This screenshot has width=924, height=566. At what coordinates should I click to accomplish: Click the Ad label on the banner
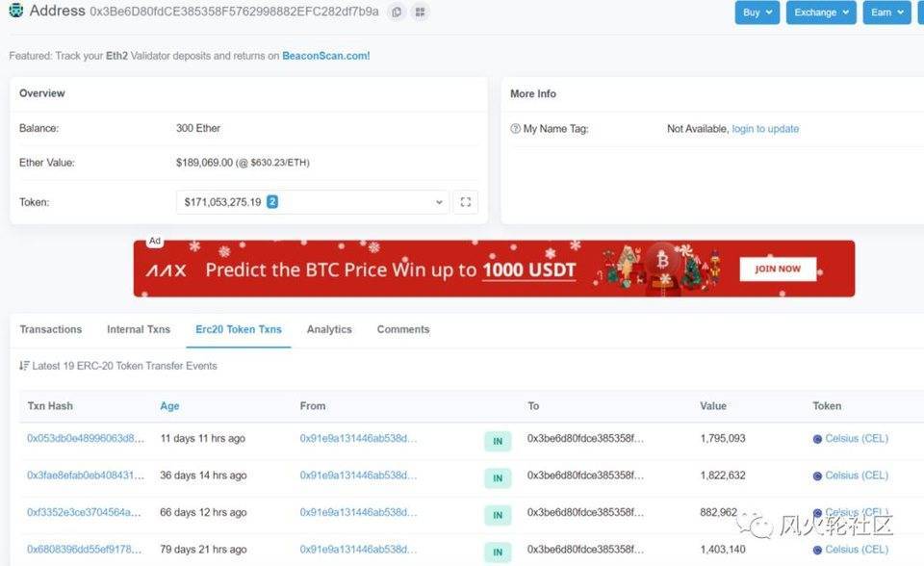155,241
